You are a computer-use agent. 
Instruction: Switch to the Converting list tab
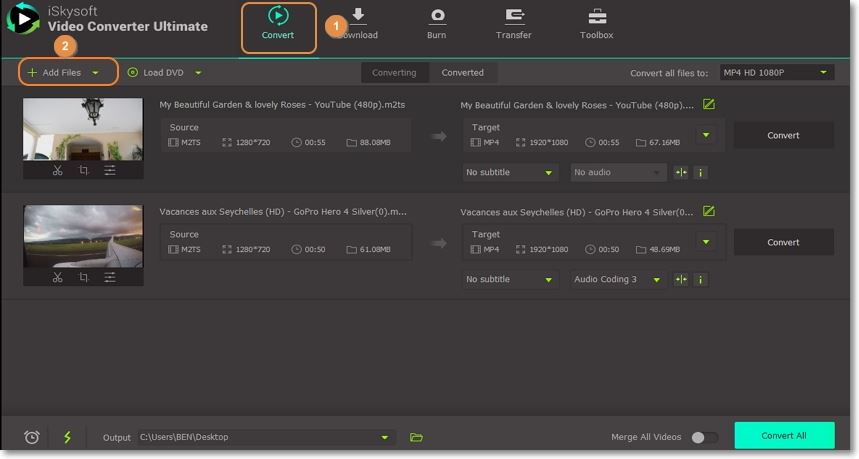[x=394, y=72]
